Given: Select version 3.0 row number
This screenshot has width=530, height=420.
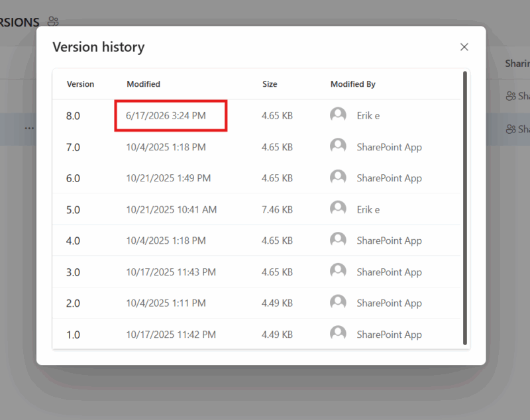Looking at the screenshot, I should 73,272.
